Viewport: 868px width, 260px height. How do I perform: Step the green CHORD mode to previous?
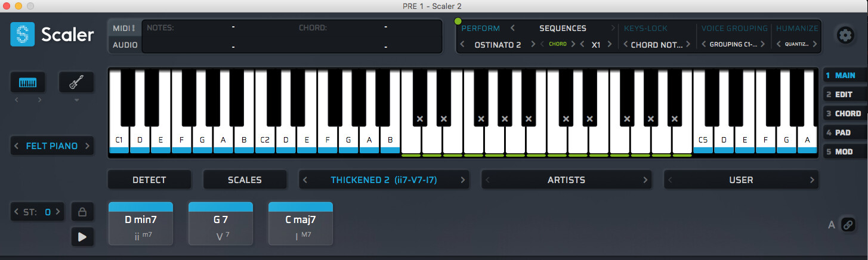(x=542, y=44)
